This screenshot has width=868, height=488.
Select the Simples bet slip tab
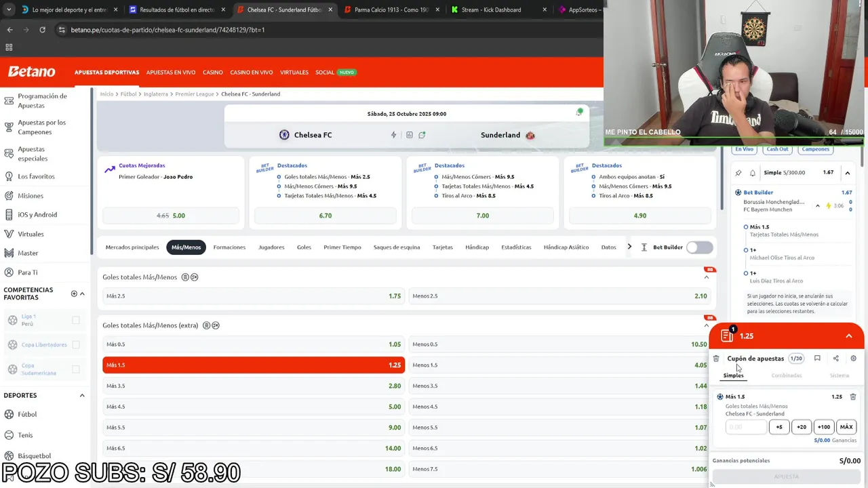pyautogui.click(x=733, y=375)
